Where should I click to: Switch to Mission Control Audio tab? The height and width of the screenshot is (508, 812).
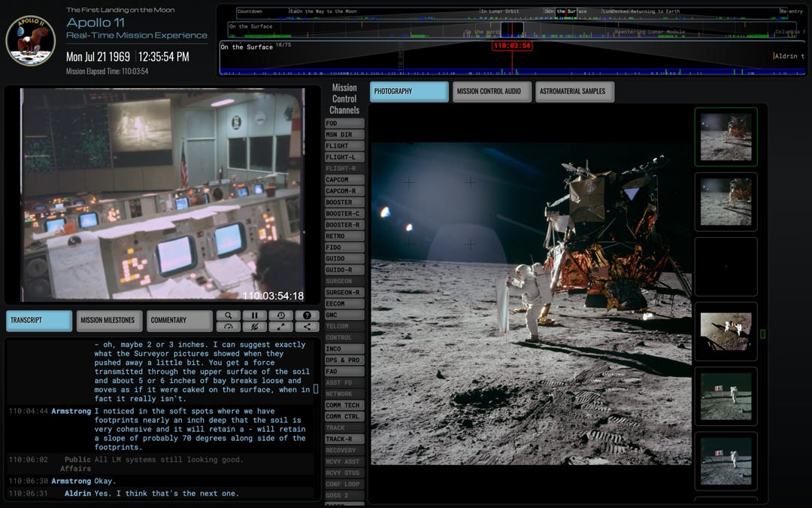pyautogui.click(x=492, y=91)
